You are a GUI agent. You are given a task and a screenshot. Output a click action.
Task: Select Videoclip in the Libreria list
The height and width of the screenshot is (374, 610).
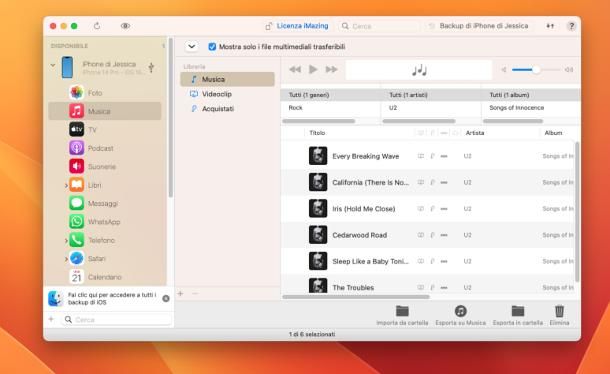point(227,94)
